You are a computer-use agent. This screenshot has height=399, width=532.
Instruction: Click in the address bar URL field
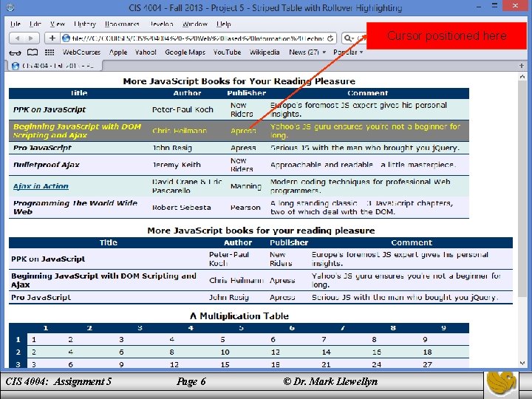198,38
